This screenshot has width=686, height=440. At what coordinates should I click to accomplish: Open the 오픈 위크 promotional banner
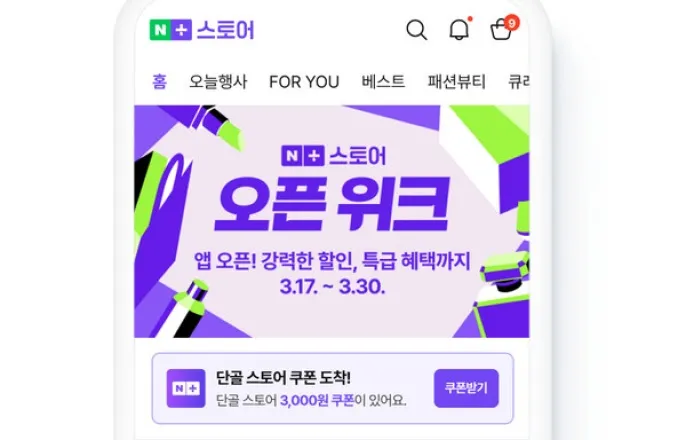coord(332,221)
